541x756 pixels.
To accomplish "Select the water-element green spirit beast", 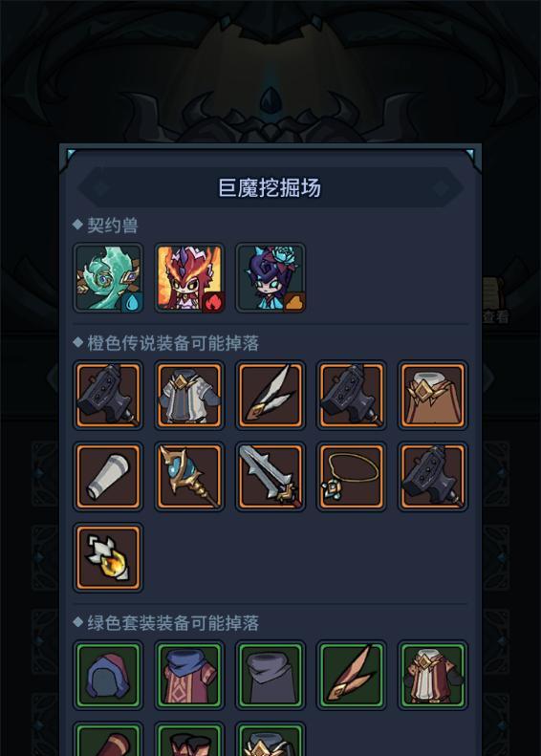I will tap(108, 278).
